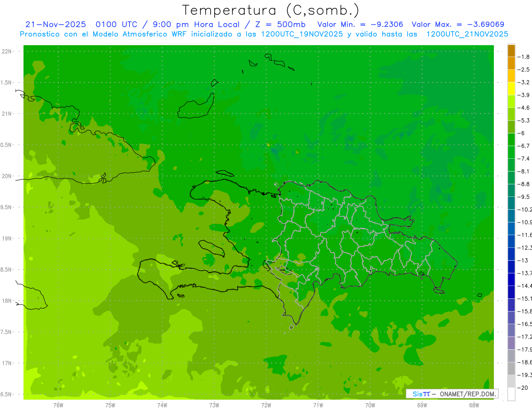
Task: Click the '1200UTC_21NOV2025' valid-until time text
Action: click(x=467, y=34)
